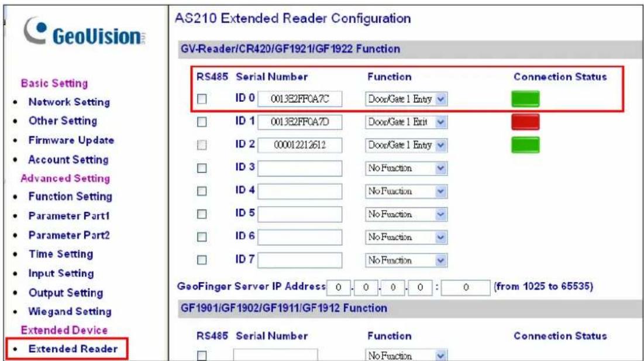Click GeoFinger Server IP Address label

(x=252, y=286)
